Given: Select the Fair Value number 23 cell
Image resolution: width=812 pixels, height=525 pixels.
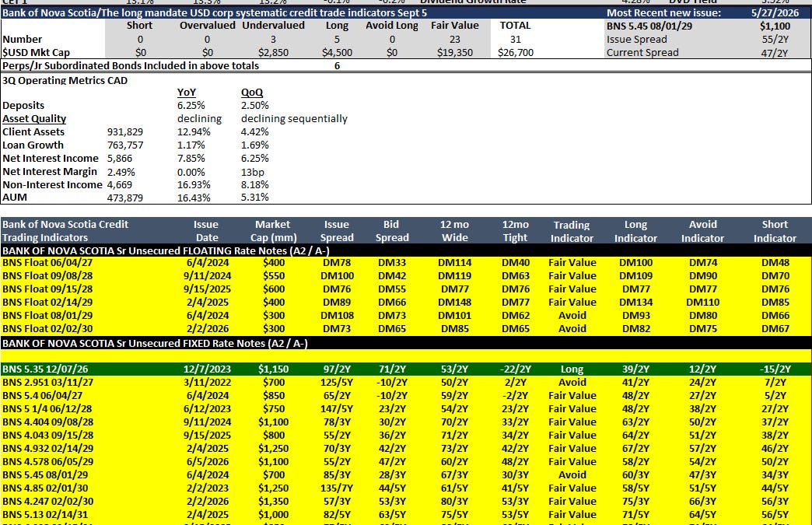Looking at the screenshot, I should (455, 40).
